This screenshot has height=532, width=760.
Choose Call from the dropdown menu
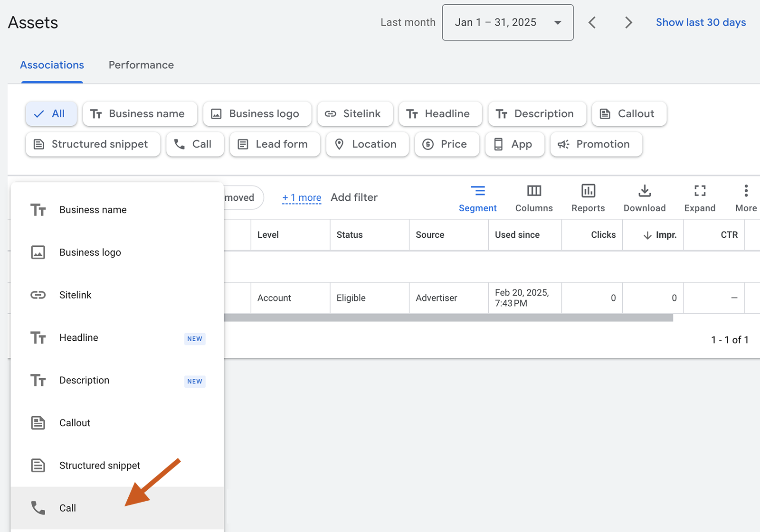point(117,508)
